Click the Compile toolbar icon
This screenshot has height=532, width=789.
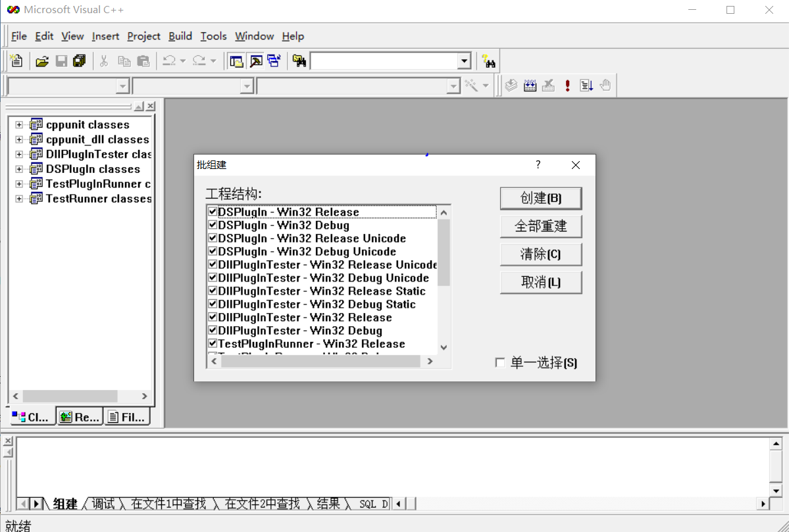coord(511,85)
